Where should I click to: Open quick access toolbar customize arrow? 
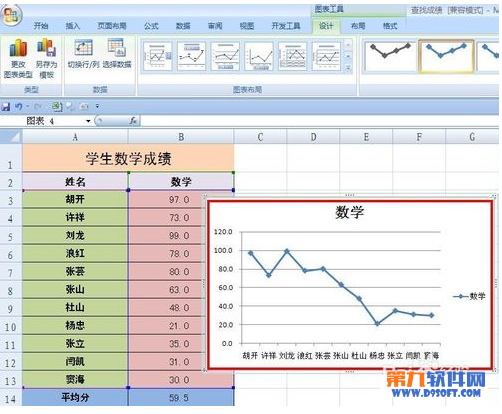click(x=97, y=107)
